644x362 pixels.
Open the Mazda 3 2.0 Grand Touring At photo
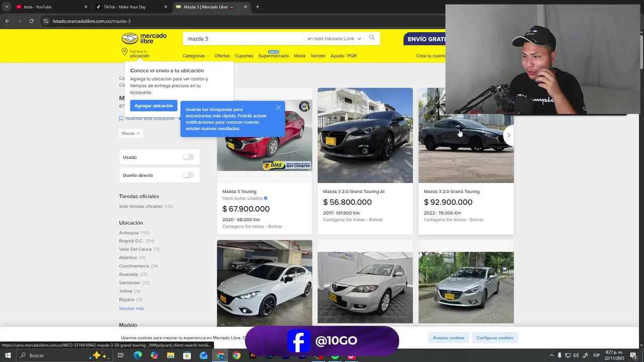tap(365, 135)
